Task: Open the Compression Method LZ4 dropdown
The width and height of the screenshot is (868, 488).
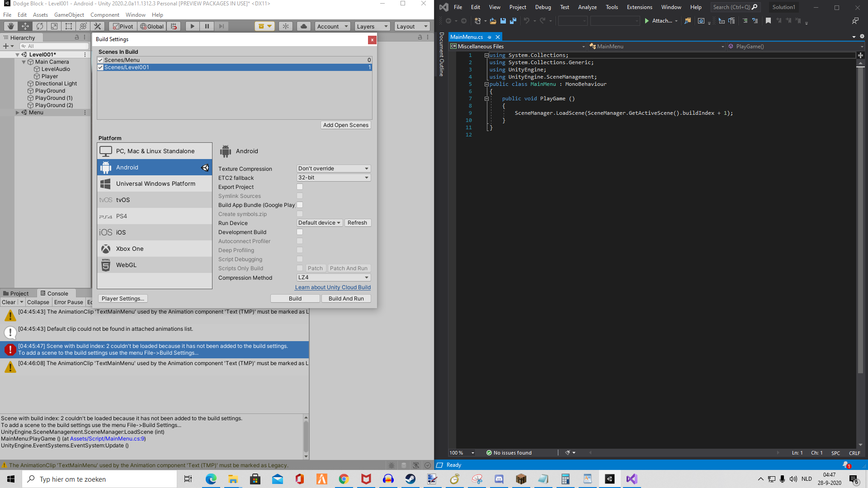Action: 334,277
